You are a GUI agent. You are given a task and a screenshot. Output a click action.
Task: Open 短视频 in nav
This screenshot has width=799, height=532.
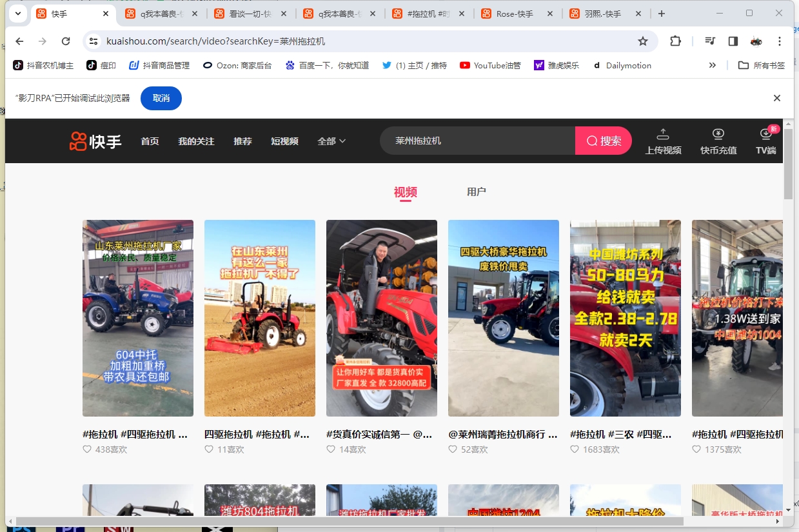284,141
